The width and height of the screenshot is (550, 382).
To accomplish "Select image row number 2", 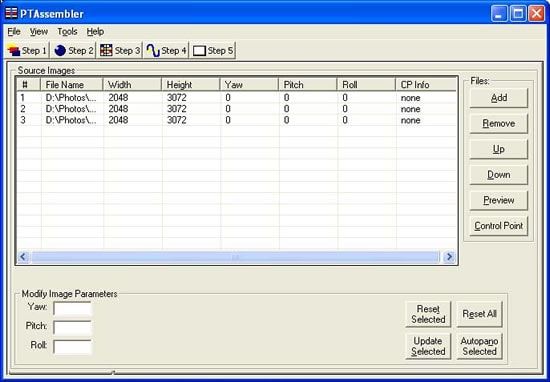I will 237,109.
